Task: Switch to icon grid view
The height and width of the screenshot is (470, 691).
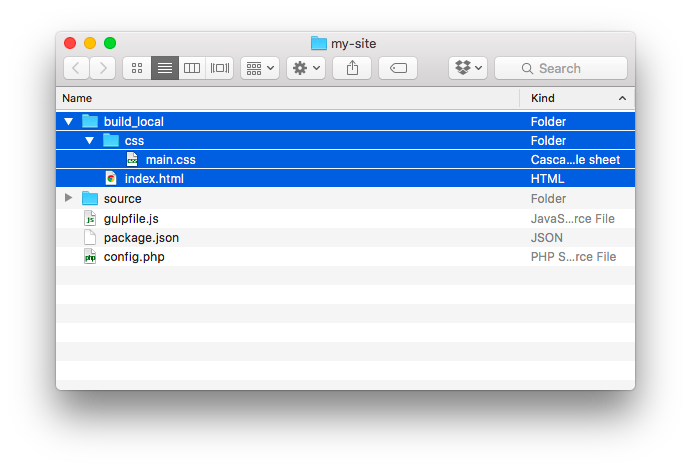Action: click(137, 68)
